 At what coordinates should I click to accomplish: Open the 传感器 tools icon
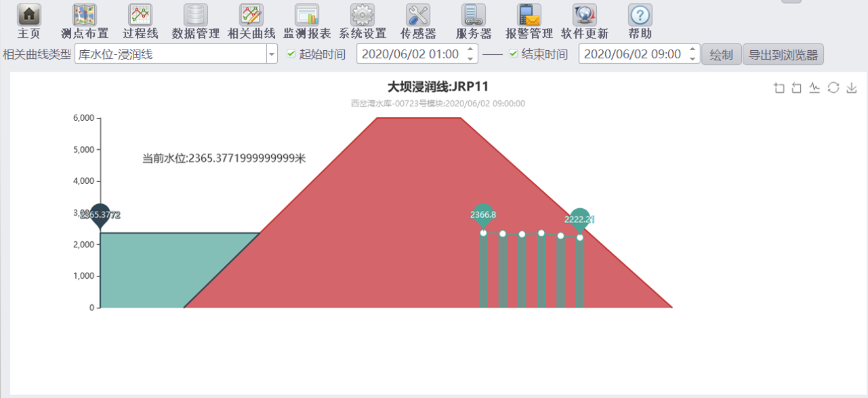[x=418, y=15]
